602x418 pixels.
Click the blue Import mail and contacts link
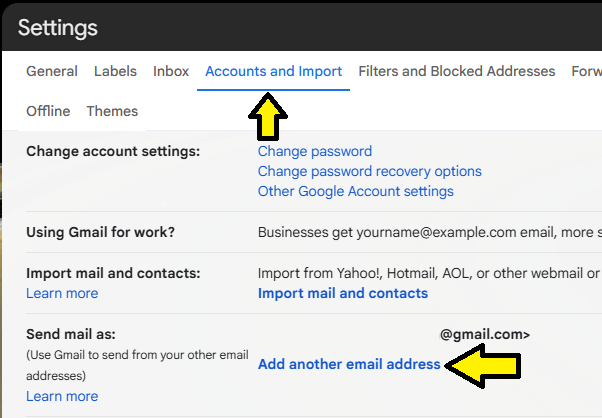coord(343,294)
